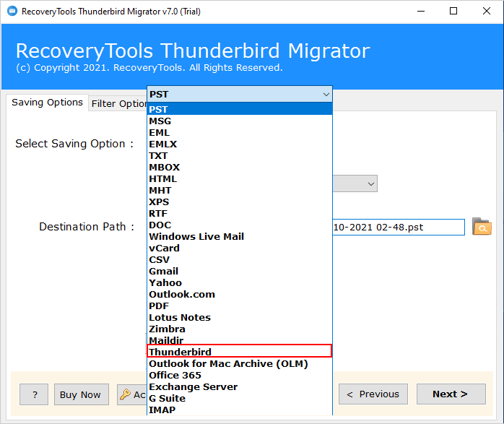504x424 pixels.
Task: Maximize the Thunderbird Migrator window
Action: coord(453,12)
